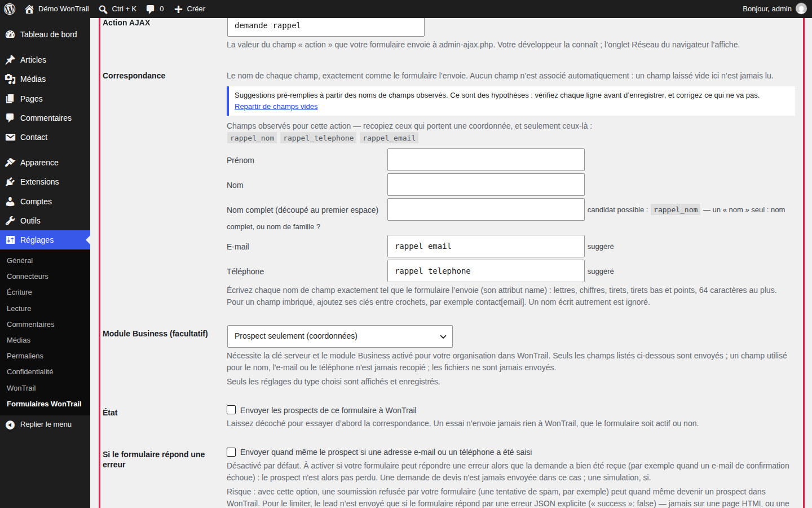Click the Pages icon in sidebar

(x=10, y=99)
